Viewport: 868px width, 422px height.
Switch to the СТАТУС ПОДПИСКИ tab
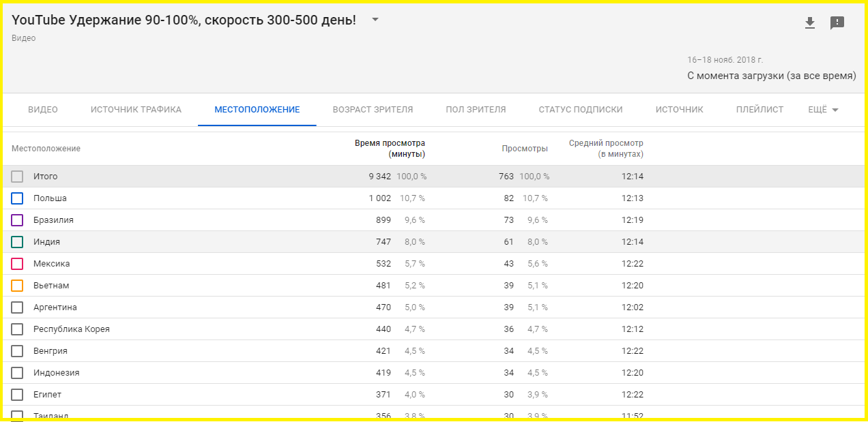coord(581,110)
